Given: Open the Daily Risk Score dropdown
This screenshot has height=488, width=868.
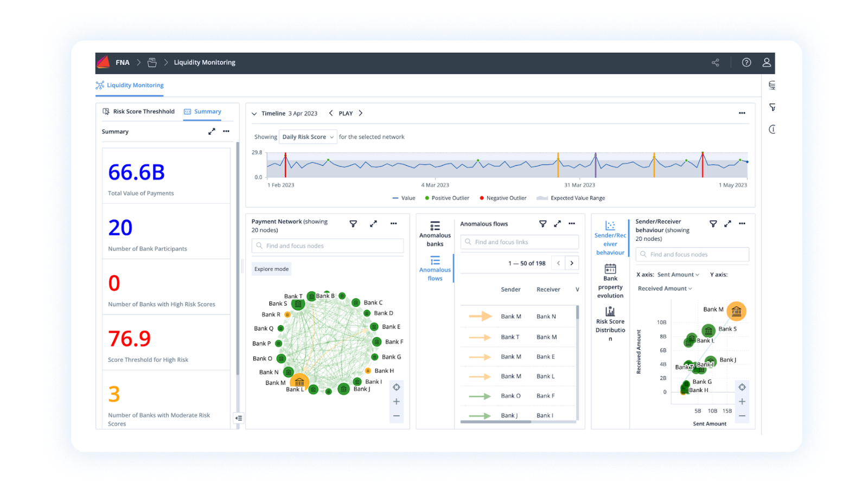Looking at the screenshot, I should tap(308, 137).
